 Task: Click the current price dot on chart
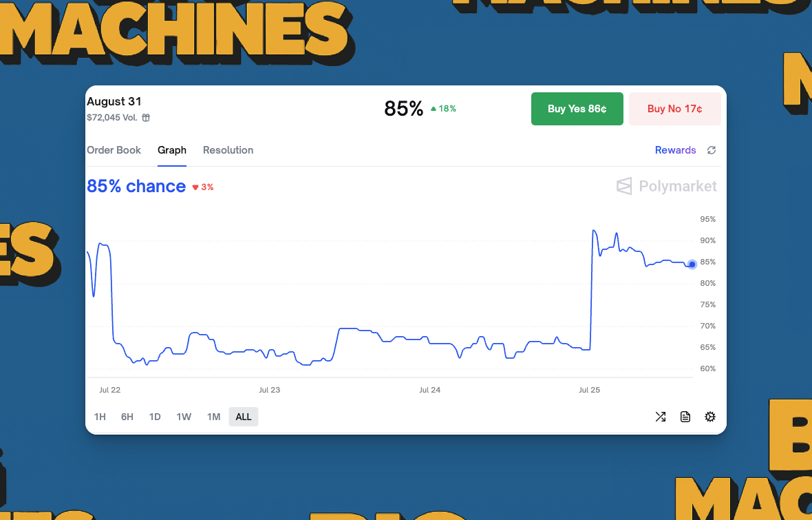tap(692, 264)
